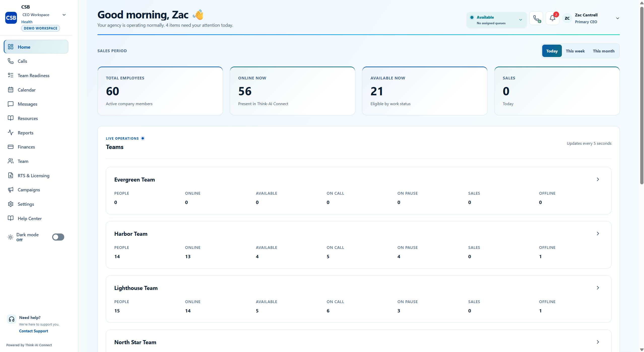Screen dimensions: 644x352
Task: Click the Calendar icon in sidebar
Action: 11,90
